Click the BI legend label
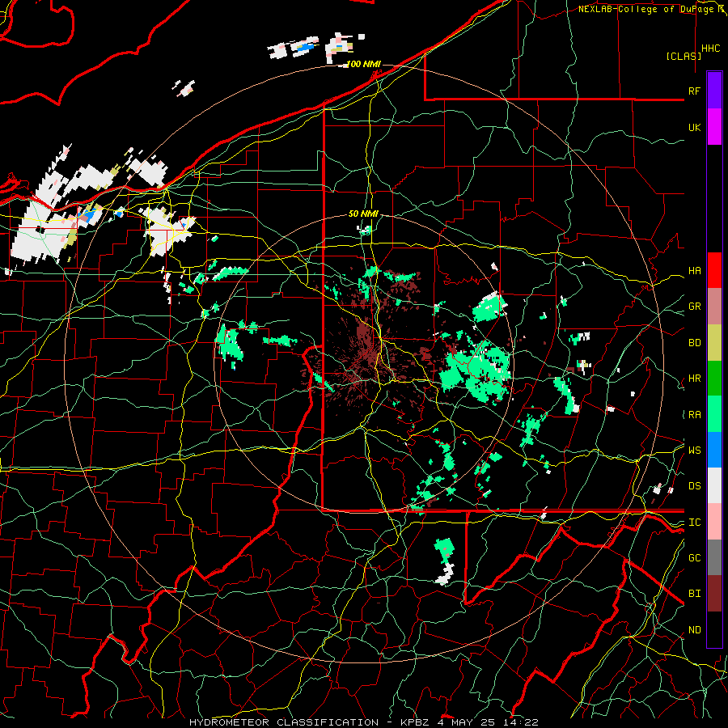728x728 pixels. [694, 594]
